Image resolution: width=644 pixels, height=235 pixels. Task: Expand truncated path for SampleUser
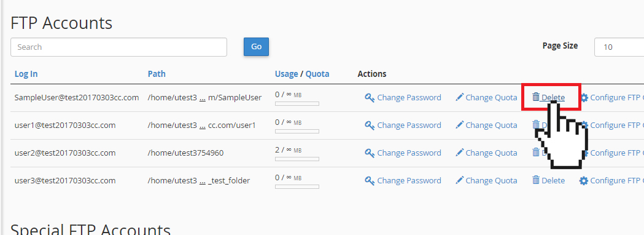coord(202,98)
